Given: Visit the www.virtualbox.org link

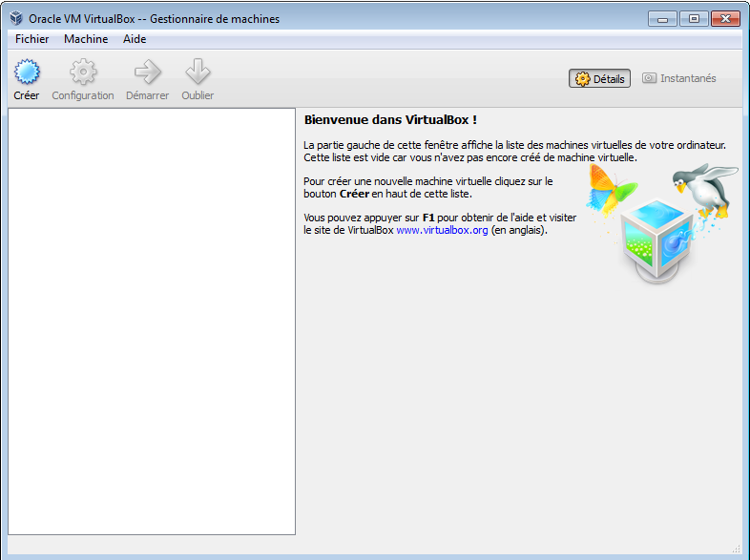Looking at the screenshot, I should tap(442, 230).
